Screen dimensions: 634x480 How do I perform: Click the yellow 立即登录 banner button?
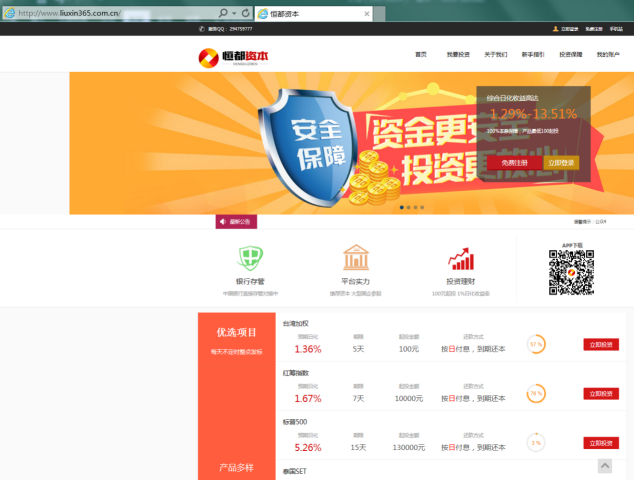(560, 163)
